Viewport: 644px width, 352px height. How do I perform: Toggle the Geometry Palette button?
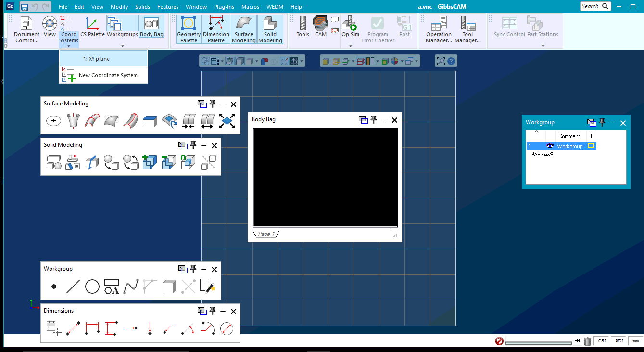click(189, 30)
